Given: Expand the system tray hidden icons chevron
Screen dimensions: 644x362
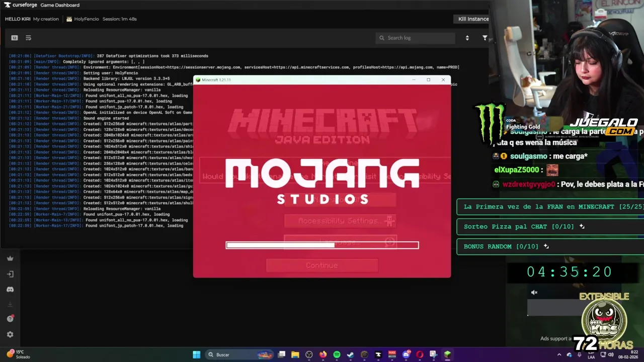Looking at the screenshot, I should click(559, 354).
